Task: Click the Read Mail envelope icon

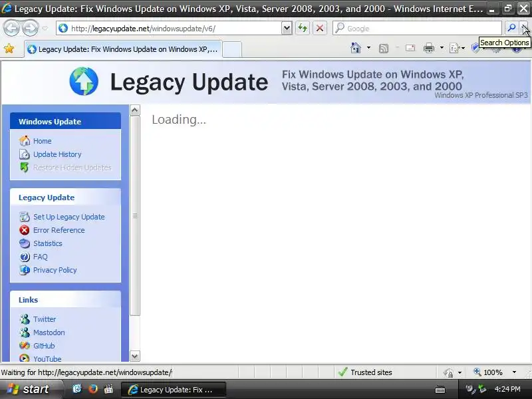Action: 410,48
